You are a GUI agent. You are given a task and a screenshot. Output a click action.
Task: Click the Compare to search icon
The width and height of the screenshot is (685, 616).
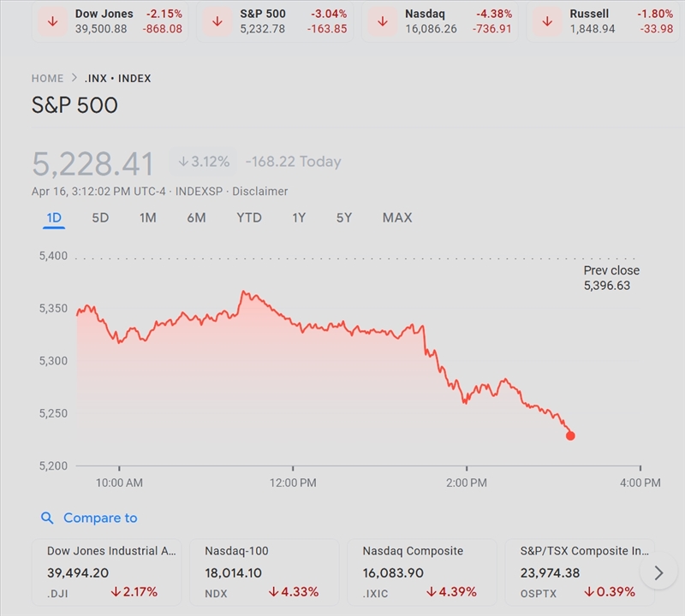[48, 518]
